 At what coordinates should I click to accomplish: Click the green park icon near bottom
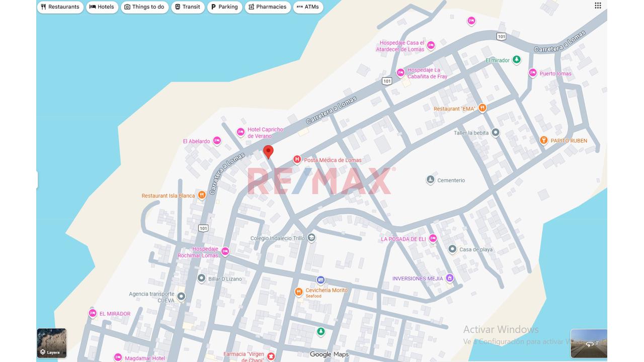point(321,332)
